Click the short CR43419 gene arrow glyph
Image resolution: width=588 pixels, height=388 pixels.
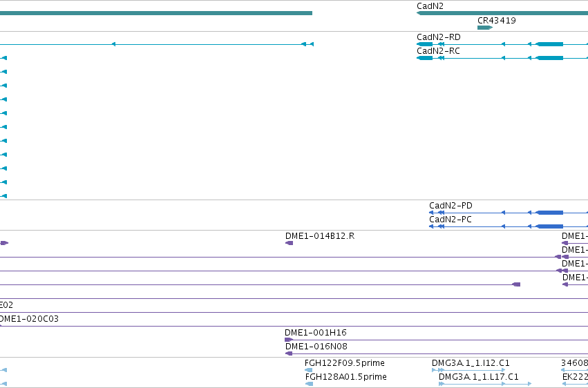(x=485, y=28)
